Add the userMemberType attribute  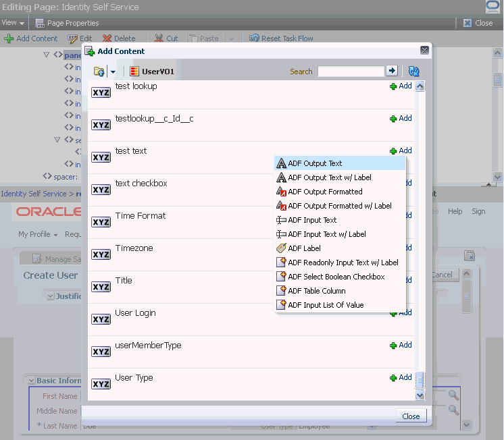point(401,345)
